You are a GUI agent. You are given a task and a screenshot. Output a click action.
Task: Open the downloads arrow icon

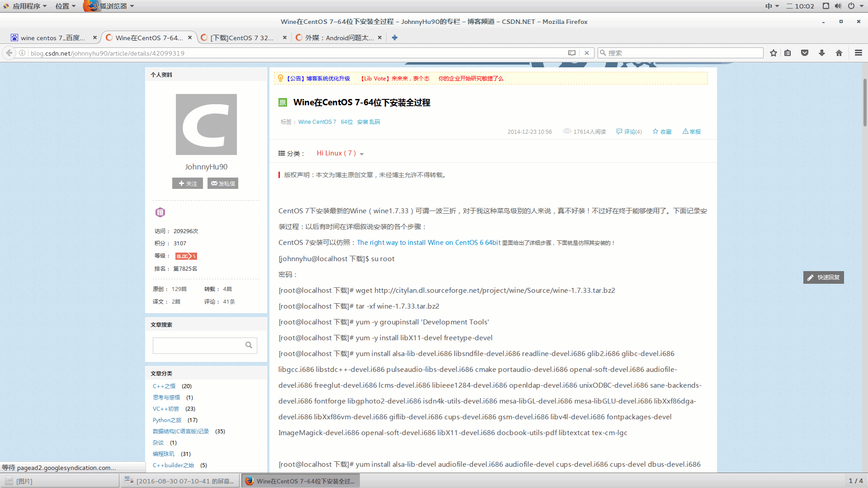click(x=822, y=53)
